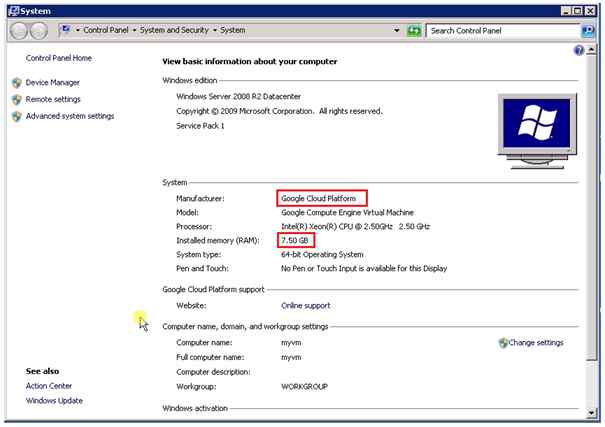Maximize the System window
Viewport: 605px width, 427px height.
578,11
